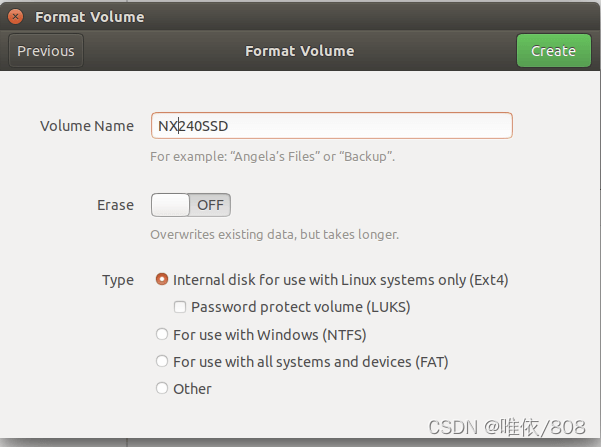Click the 'Password protect volume (LUKS)' label text

(300, 307)
